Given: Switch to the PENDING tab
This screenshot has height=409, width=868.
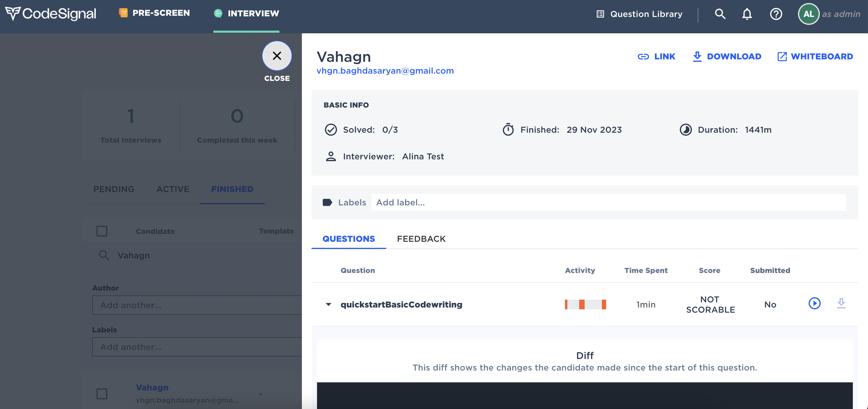Looking at the screenshot, I should coord(114,189).
